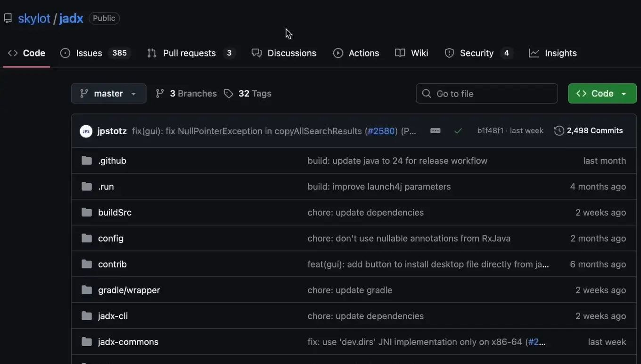Click the folder icon beside gradle/wrapper
Image resolution: width=641 pixels, height=364 pixels.
87,290
